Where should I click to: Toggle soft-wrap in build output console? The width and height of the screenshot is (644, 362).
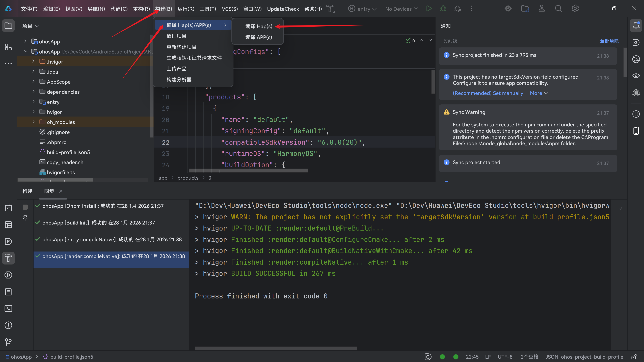tap(619, 207)
